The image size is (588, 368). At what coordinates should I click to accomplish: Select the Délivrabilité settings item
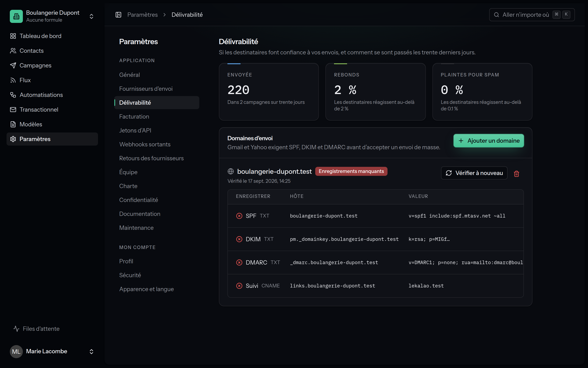click(157, 103)
